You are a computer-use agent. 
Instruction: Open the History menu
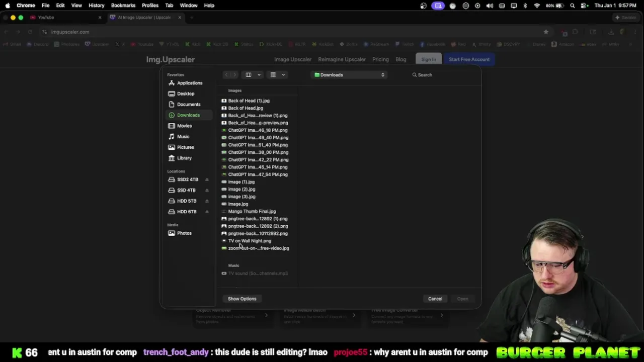pos(96,6)
